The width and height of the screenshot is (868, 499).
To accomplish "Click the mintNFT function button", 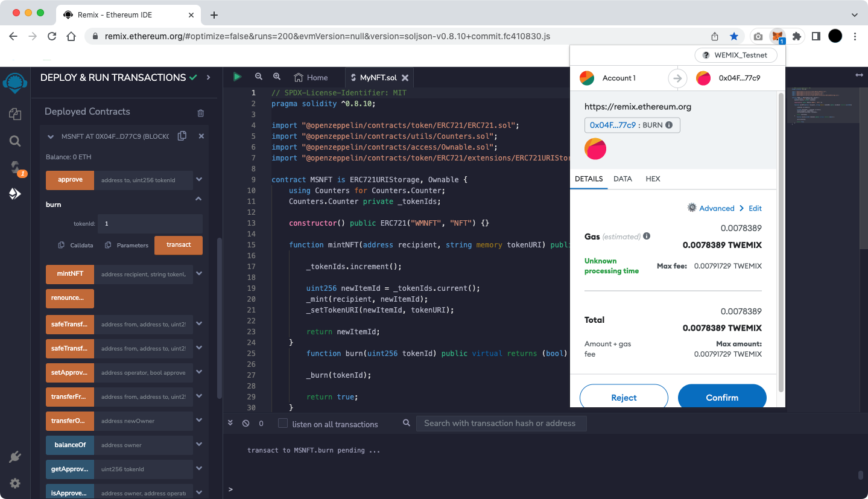I will 70,274.
